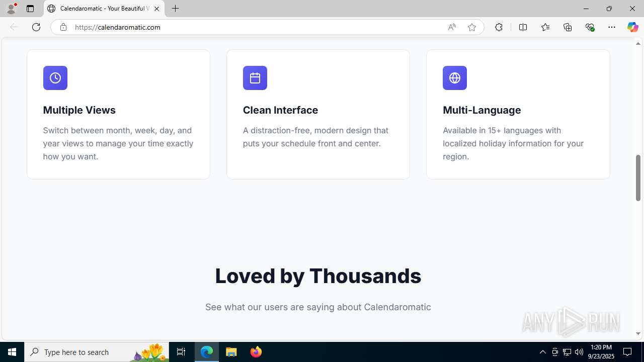Open the taskbar clock and date

click(x=601, y=352)
